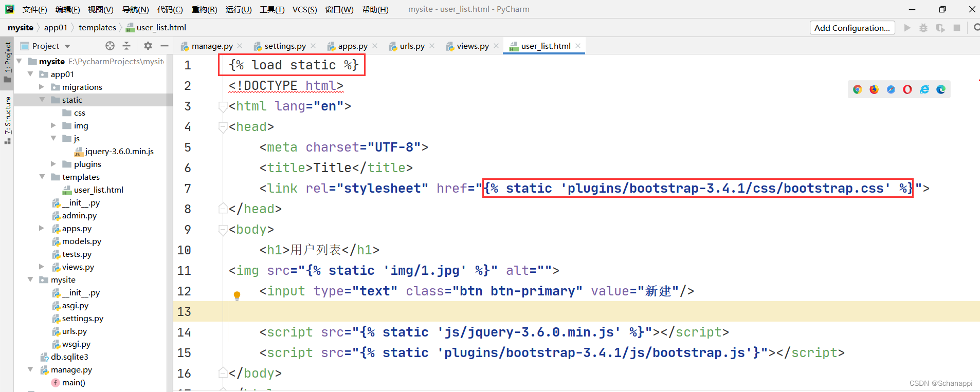Select jquery-3.6.0.min.js in project tree
This screenshot has width=980, height=392.
(x=119, y=151)
